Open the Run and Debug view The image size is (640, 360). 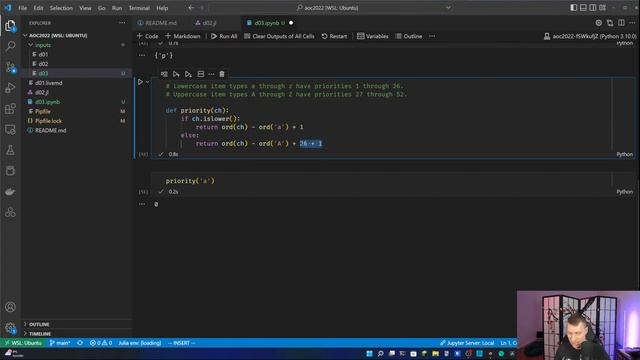[x=10, y=87]
